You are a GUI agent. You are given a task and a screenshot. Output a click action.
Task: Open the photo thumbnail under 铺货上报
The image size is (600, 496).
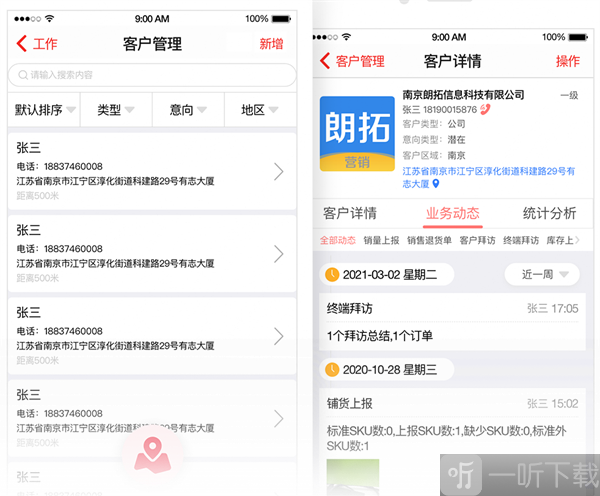point(353,477)
